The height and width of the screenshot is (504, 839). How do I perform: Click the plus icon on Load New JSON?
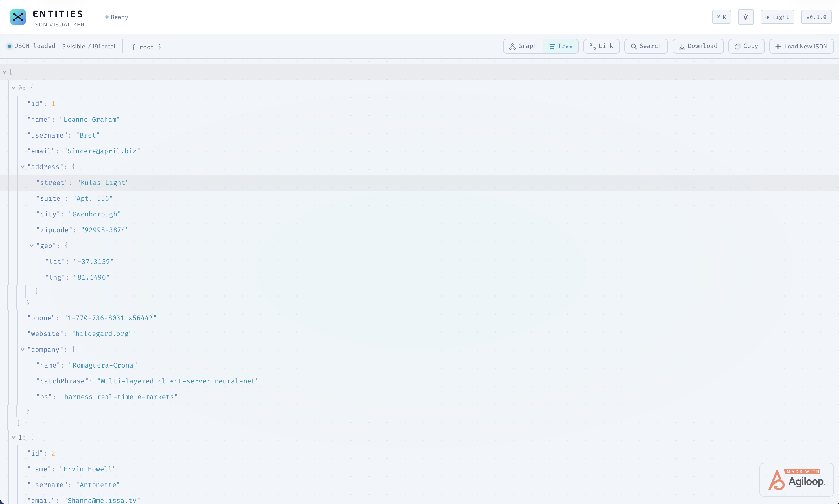pos(778,46)
